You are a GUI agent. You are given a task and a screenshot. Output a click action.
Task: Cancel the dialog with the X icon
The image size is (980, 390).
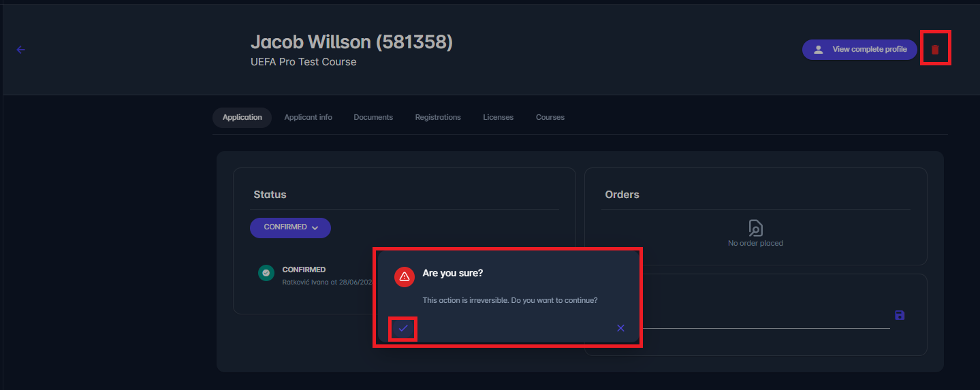[x=620, y=328]
